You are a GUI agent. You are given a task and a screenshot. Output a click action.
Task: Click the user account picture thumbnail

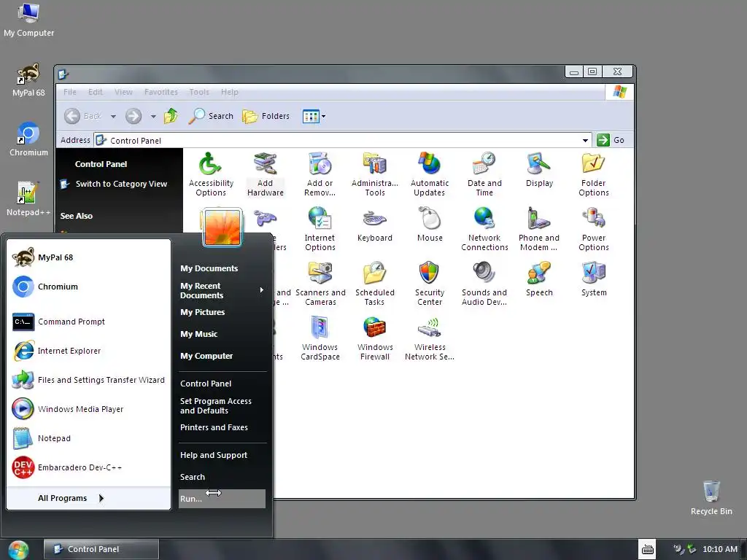click(222, 227)
